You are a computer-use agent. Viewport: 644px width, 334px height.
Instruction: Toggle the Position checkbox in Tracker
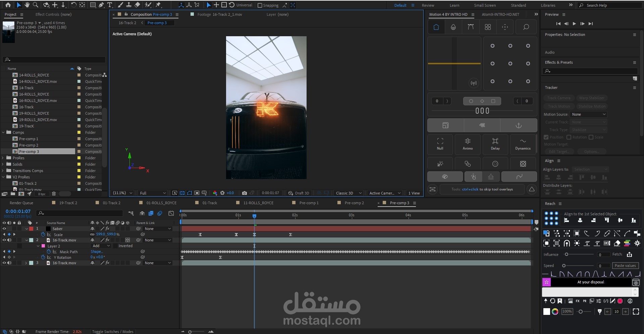pos(546,137)
